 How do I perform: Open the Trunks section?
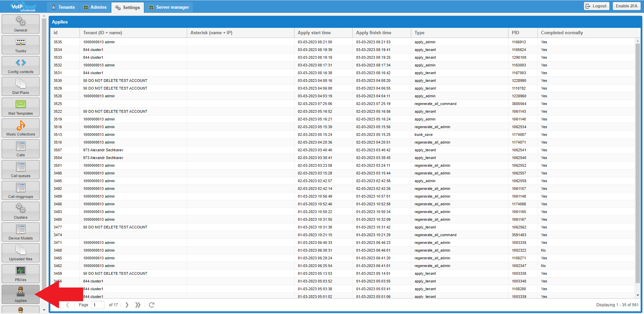20,45
